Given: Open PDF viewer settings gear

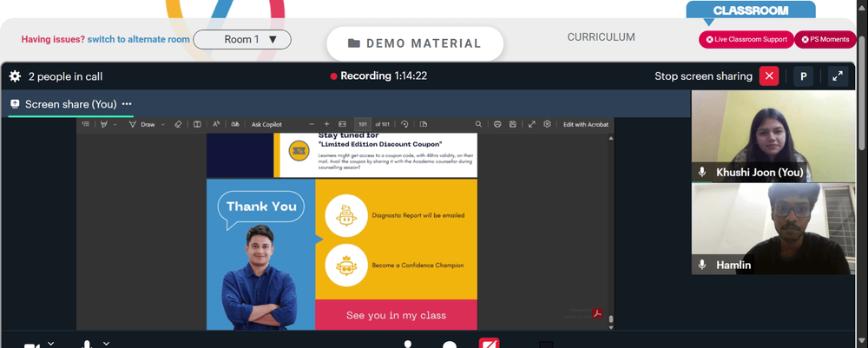Looking at the screenshot, I should [548, 124].
